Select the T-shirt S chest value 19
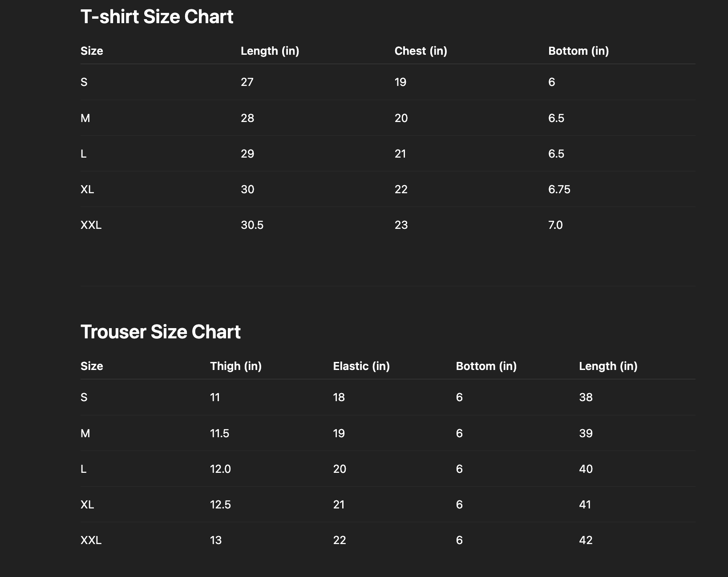Screen dimensions: 728x577 [400, 82]
